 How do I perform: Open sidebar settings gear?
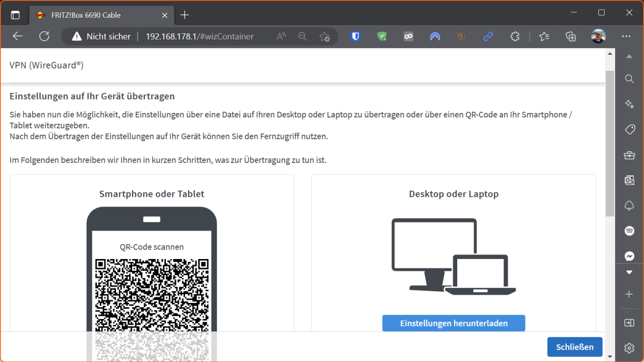(630, 348)
